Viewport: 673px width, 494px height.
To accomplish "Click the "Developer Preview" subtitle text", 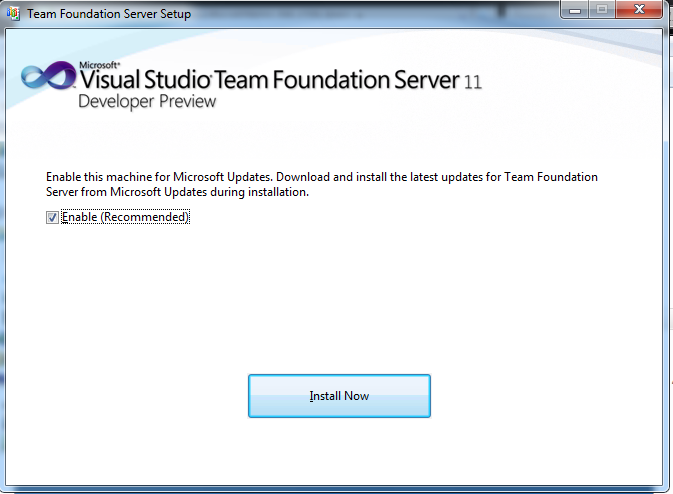I will 146,101.
